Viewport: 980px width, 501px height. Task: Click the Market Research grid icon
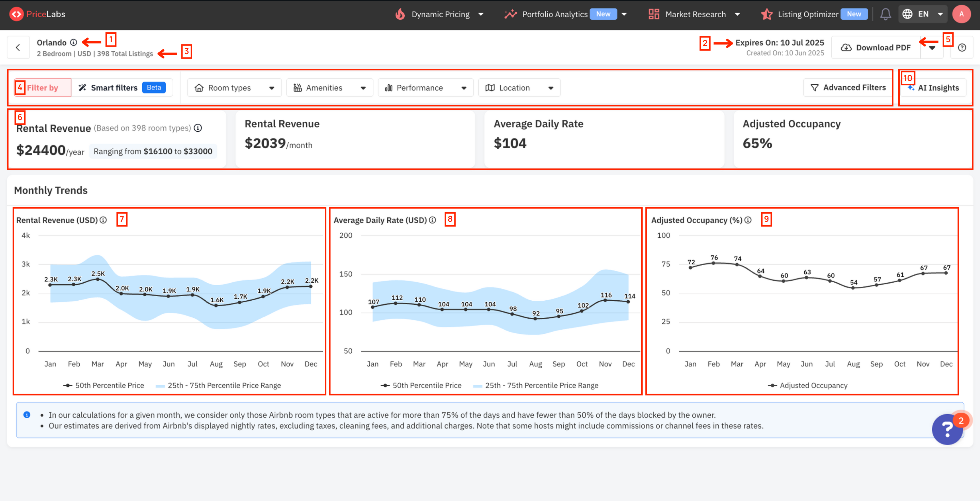click(x=654, y=14)
